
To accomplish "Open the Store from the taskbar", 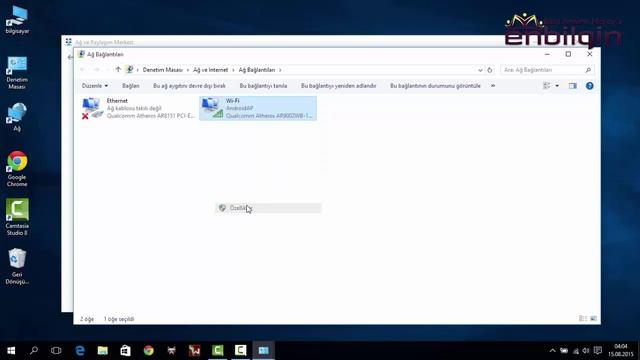I will [x=126, y=350].
